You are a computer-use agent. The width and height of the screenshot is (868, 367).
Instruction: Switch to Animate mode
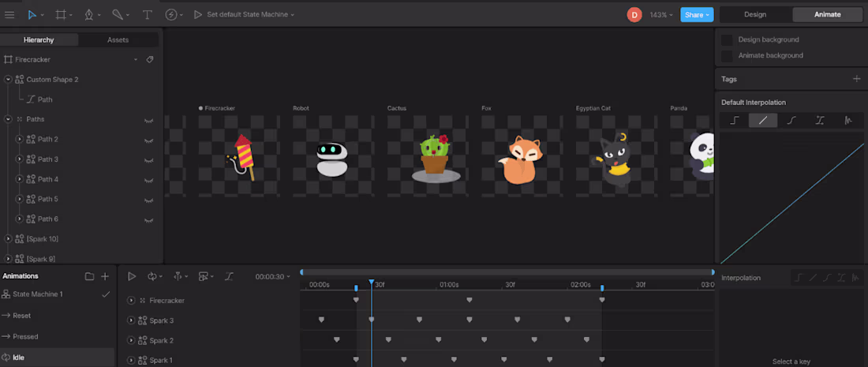(x=827, y=15)
